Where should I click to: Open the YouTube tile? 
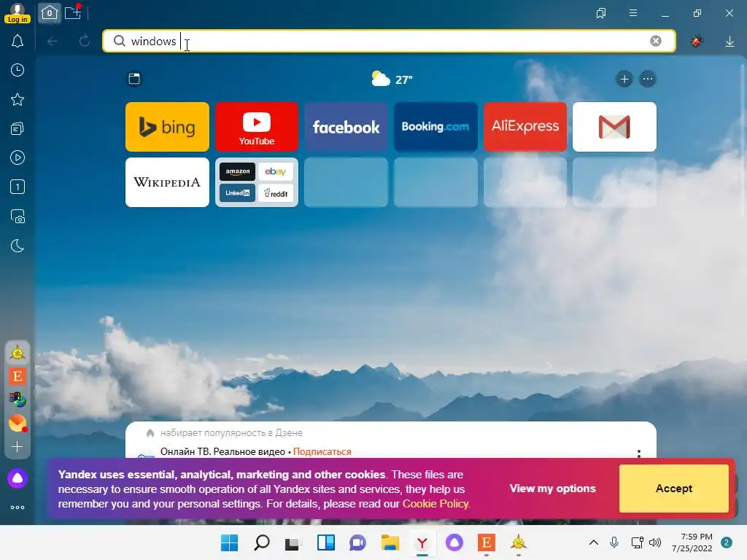(x=256, y=127)
